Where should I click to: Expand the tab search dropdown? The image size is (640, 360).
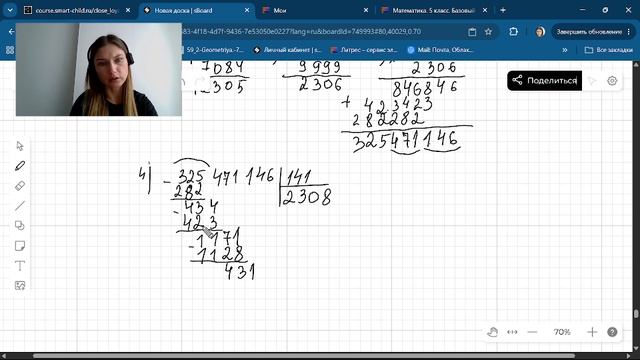pos(10,10)
